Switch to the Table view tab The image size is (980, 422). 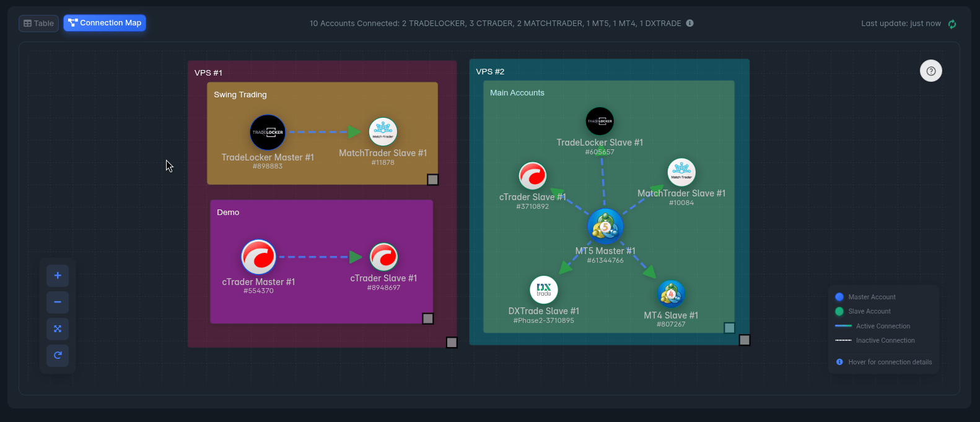coord(38,24)
